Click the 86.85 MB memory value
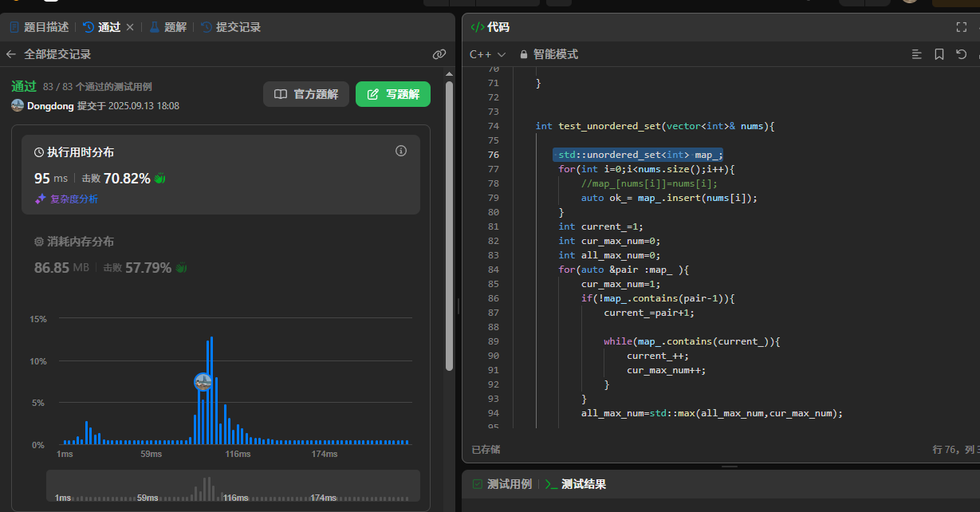Screen dimensions: 980x512 (x=61, y=268)
